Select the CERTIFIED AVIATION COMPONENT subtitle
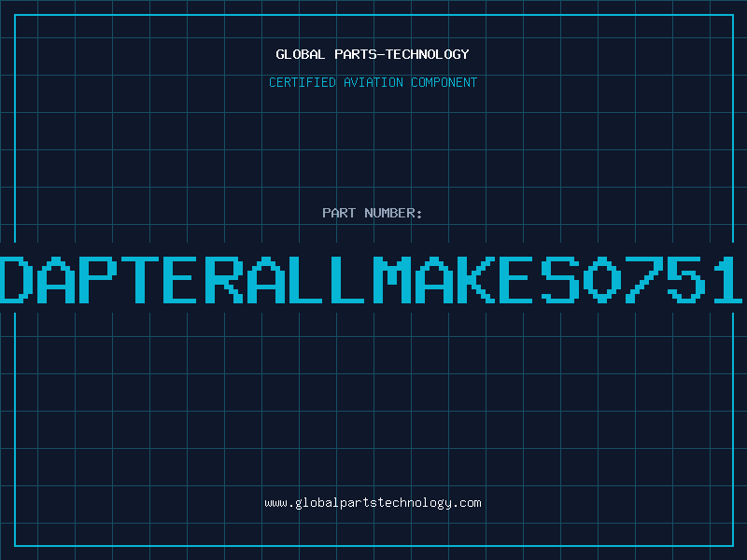747x560 pixels. coord(373,82)
